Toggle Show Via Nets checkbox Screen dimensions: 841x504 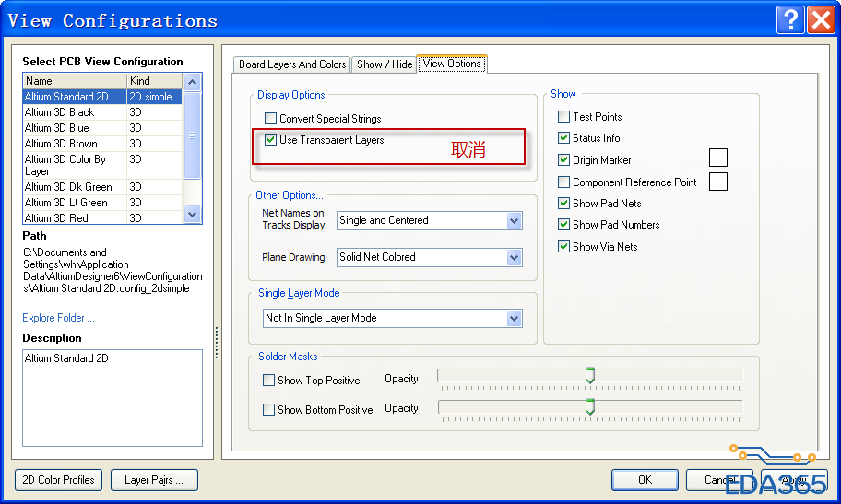(x=563, y=247)
